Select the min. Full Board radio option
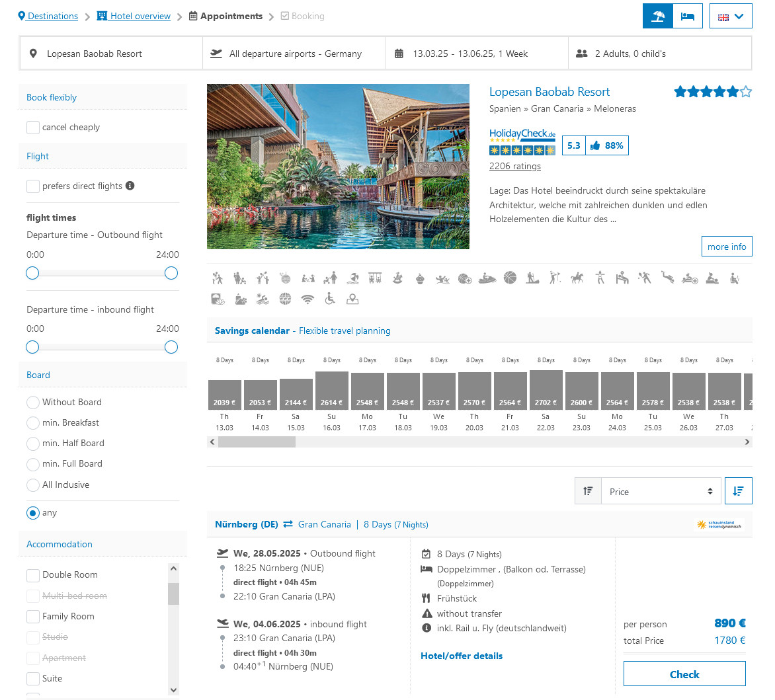Viewport: 775px width, 700px height. (x=33, y=465)
